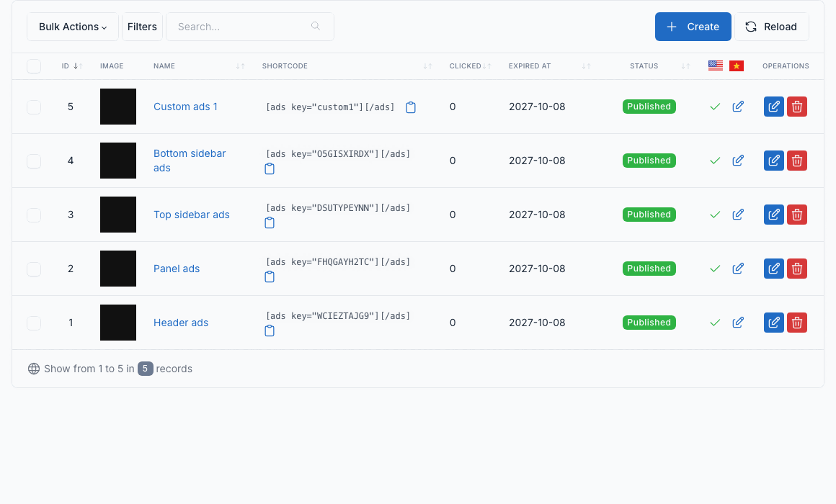This screenshot has height=504, width=836.
Task: Edit Vietnamese translation of Header ads
Action: click(x=738, y=323)
